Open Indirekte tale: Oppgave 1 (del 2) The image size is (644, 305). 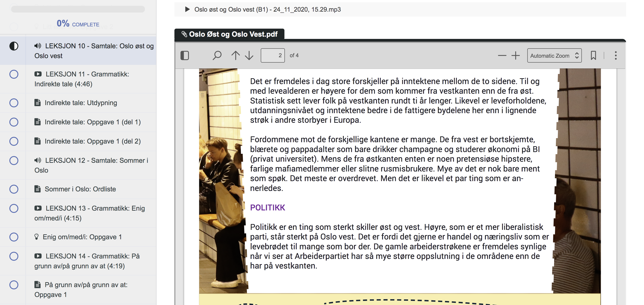(x=93, y=141)
